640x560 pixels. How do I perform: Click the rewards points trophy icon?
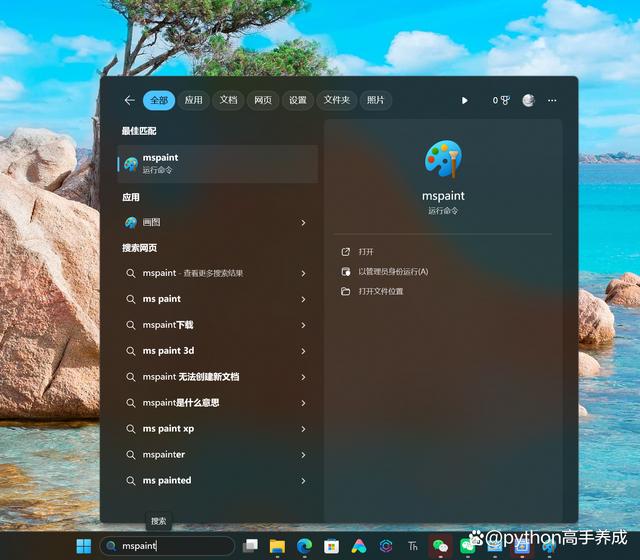tap(505, 100)
